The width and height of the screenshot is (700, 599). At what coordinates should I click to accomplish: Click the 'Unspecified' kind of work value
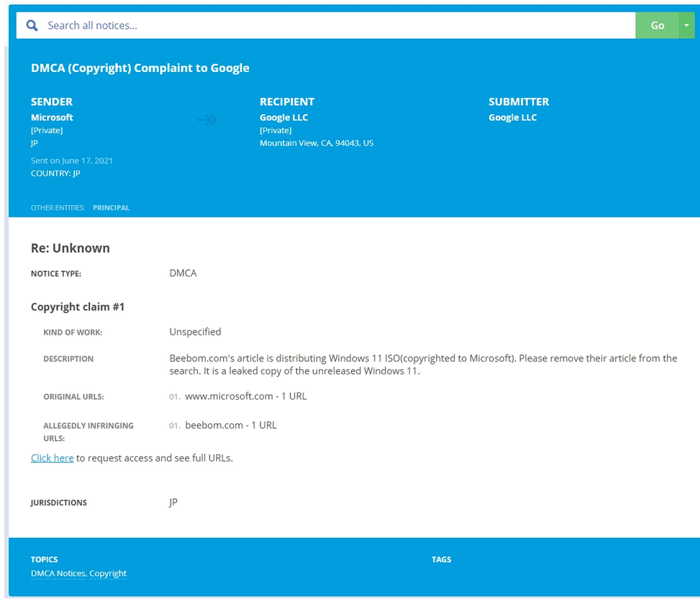(x=195, y=332)
